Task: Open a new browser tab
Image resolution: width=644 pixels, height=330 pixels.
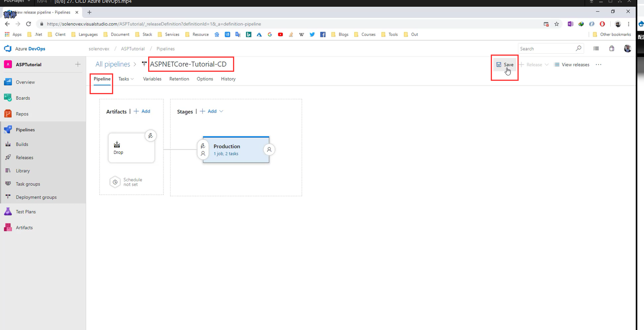Action: 89,13
